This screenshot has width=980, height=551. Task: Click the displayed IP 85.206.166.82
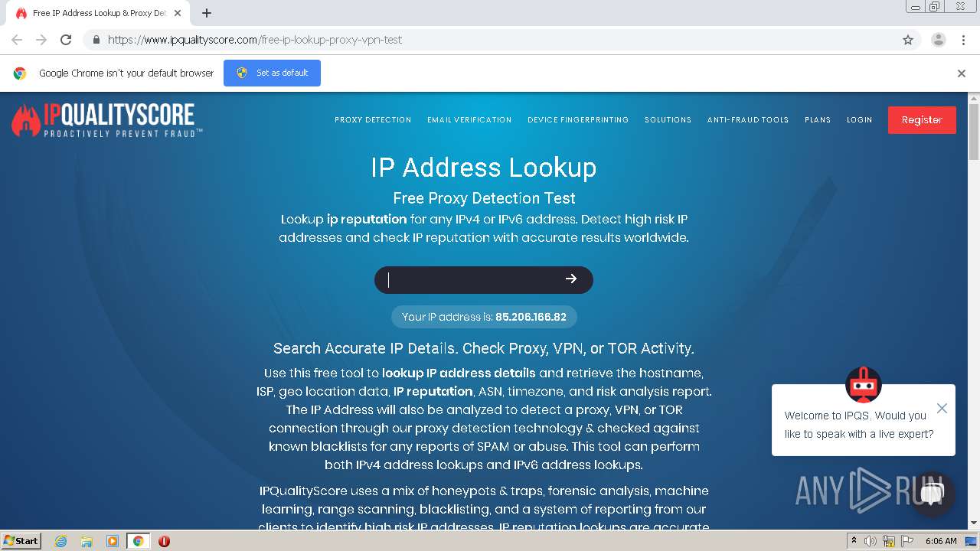[531, 317]
